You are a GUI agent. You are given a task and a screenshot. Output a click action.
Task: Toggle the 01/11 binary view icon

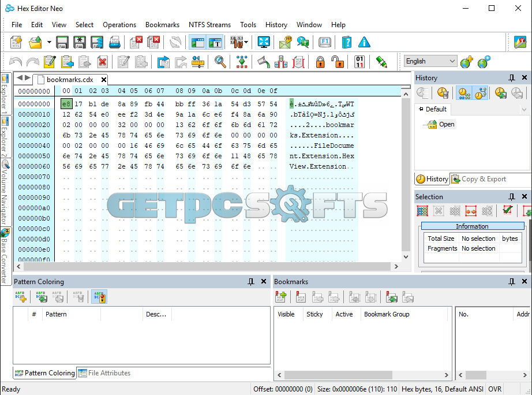(x=359, y=62)
